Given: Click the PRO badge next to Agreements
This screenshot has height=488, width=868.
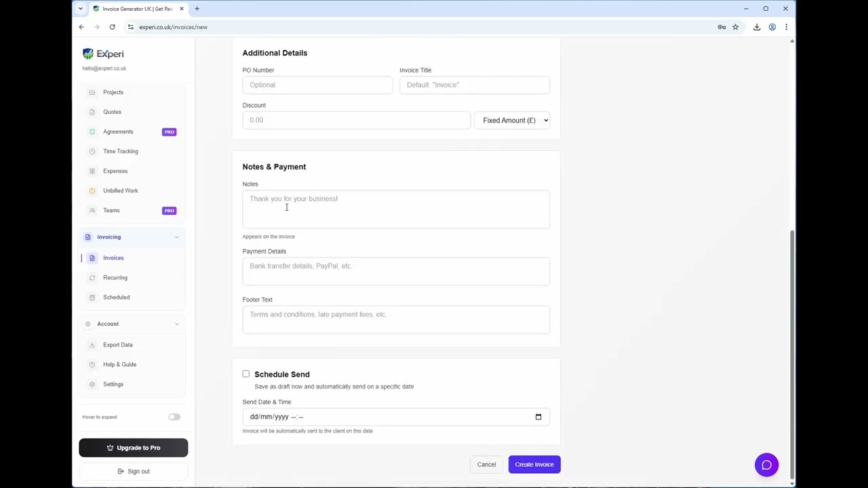Looking at the screenshot, I should (170, 131).
